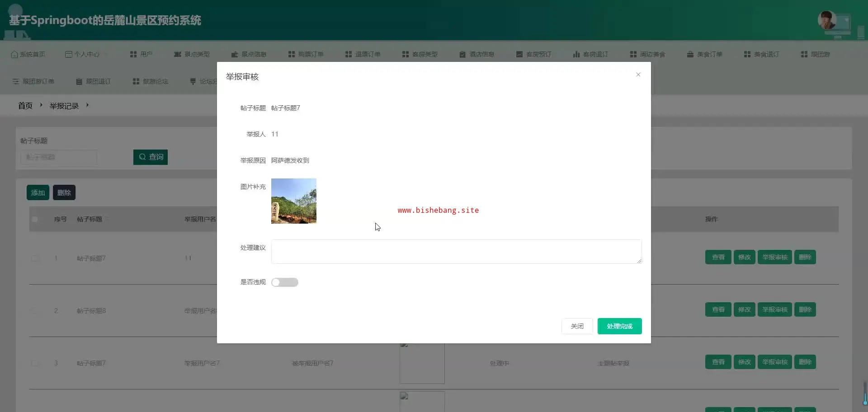
Task: Open the 跟团游 menu item
Action: coord(816,54)
